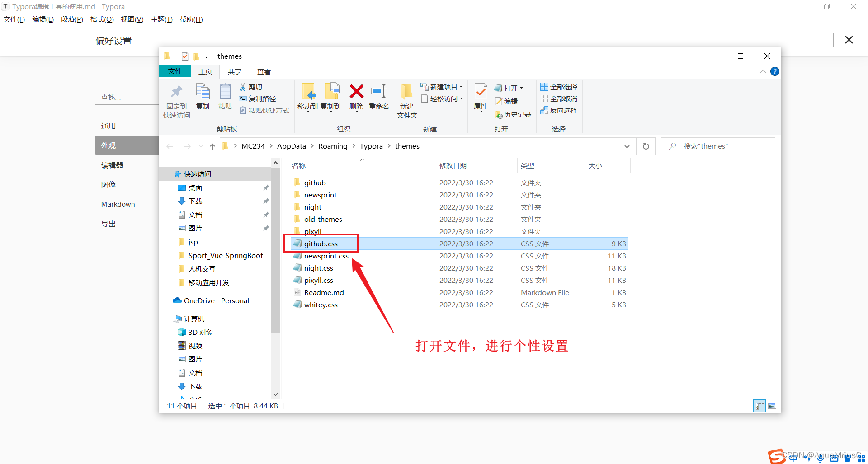Viewport: 868px width, 464px height.
Task: Open Typora's Paragraph menu
Action: pyautogui.click(x=72, y=19)
